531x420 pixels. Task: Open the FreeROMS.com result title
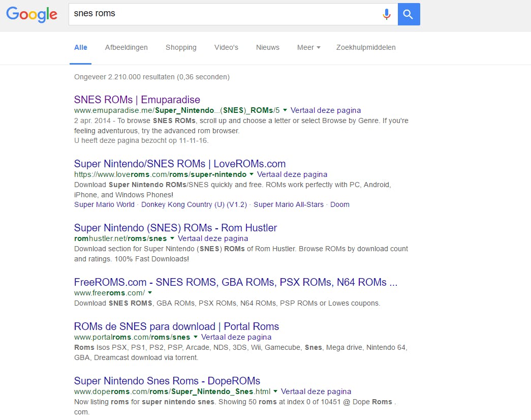pos(236,282)
